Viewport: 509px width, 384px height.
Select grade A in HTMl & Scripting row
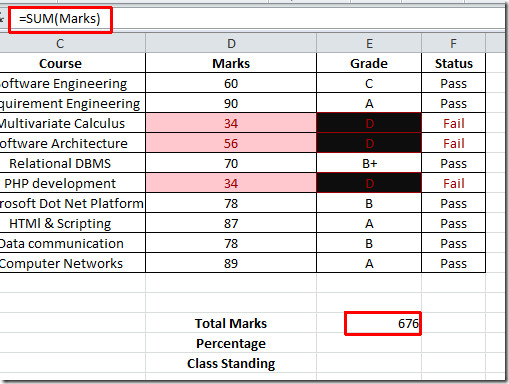[369, 223]
